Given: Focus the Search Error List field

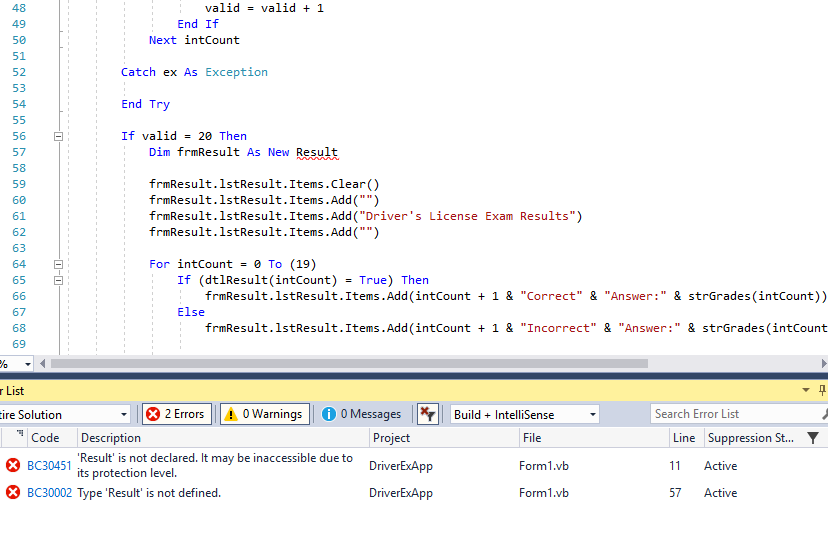Looking at the screenshot, I should coord(738,414).
